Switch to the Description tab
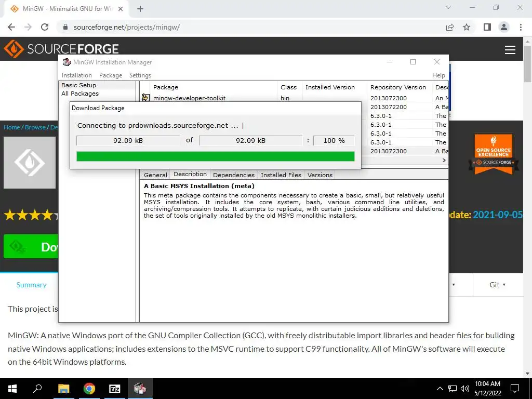Image resolution: width=532 pixels, height=399 pixels. pyautogui.click(x=190, y=174)
